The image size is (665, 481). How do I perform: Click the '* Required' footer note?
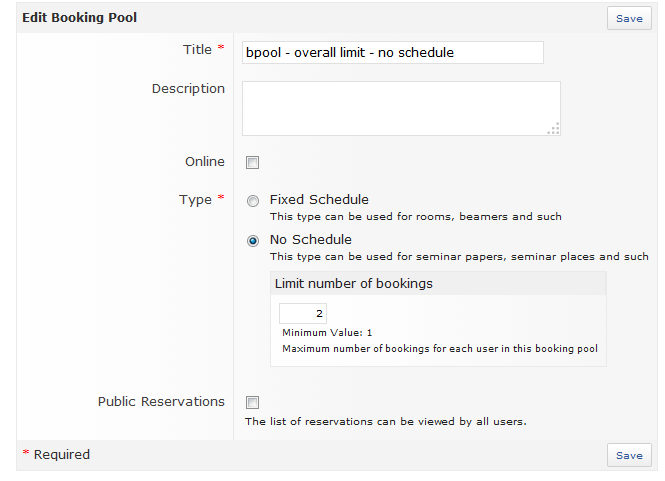click(56, 455)
